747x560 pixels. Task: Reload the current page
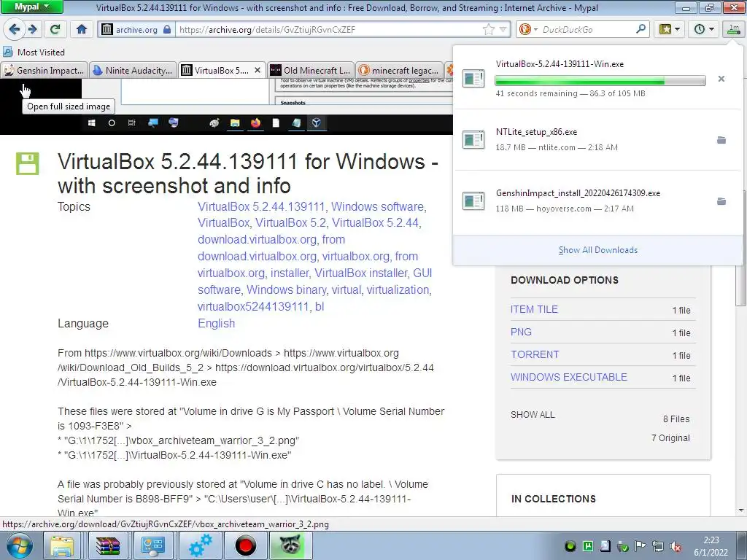(x=55, y=29)
